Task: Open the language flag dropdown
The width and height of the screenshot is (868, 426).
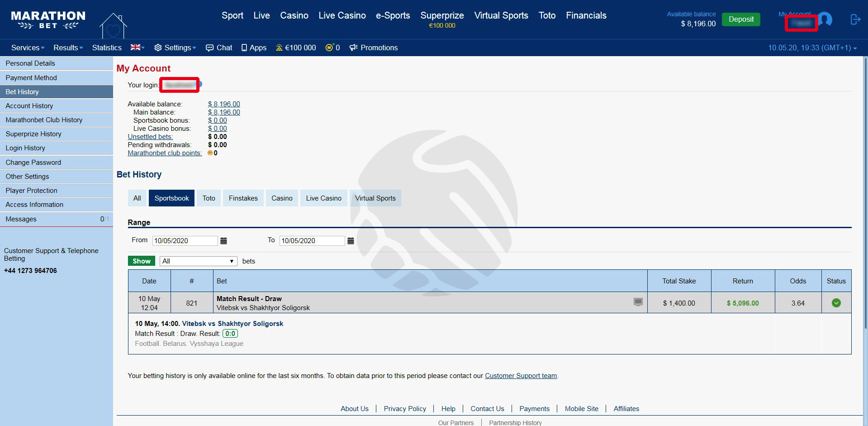Action: coord(138,48)
